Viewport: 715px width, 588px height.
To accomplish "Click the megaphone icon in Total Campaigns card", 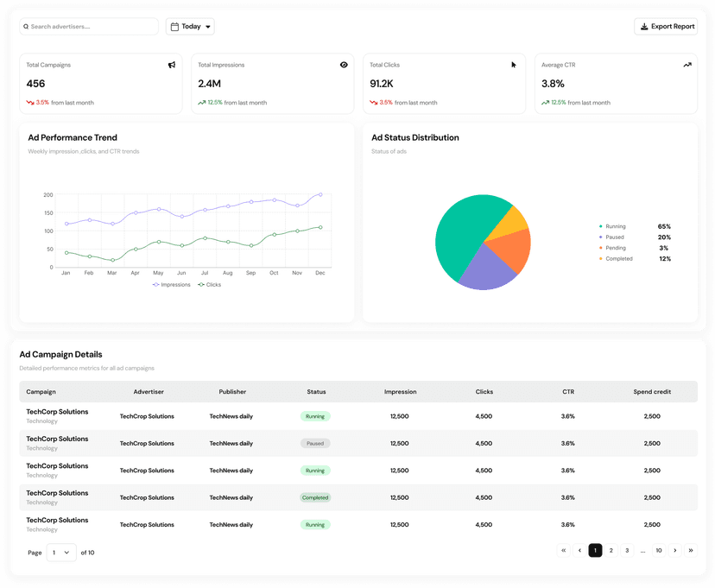I will point(172,65).
